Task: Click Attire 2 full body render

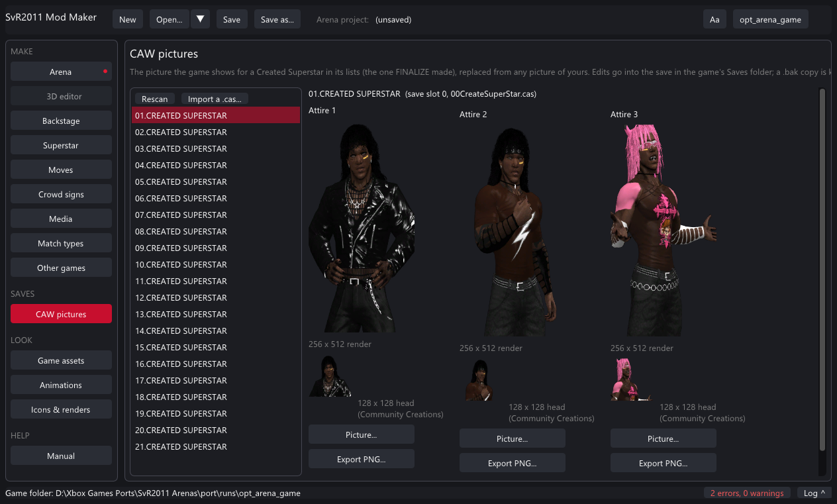Action: [513, 231]
